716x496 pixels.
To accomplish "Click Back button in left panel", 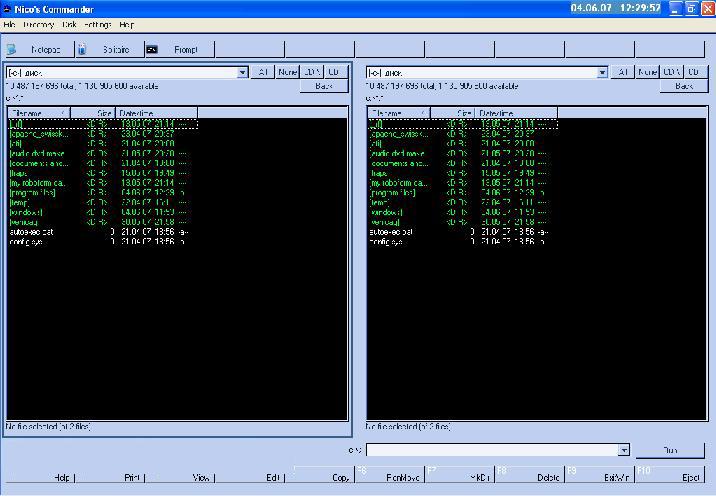I will pos(324,86).
